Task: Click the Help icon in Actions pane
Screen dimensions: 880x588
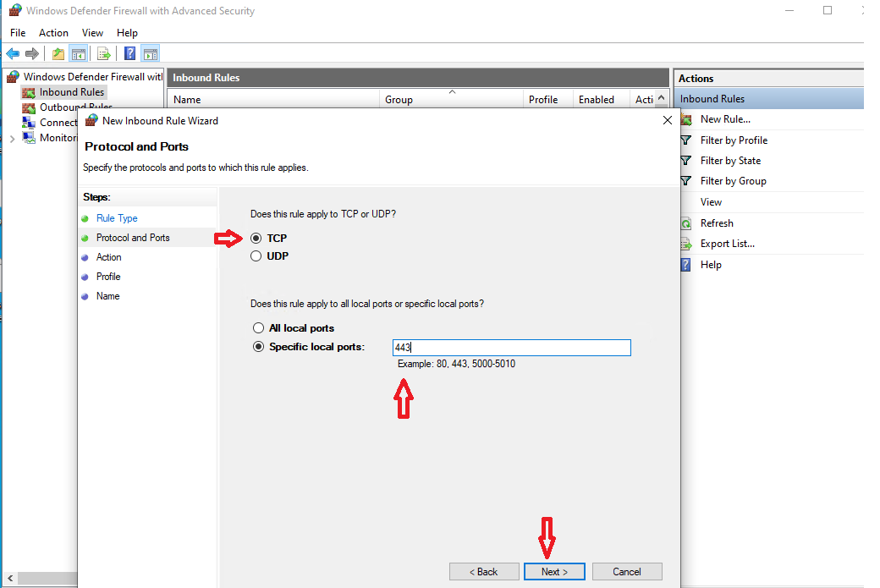Action: (686, 265)
